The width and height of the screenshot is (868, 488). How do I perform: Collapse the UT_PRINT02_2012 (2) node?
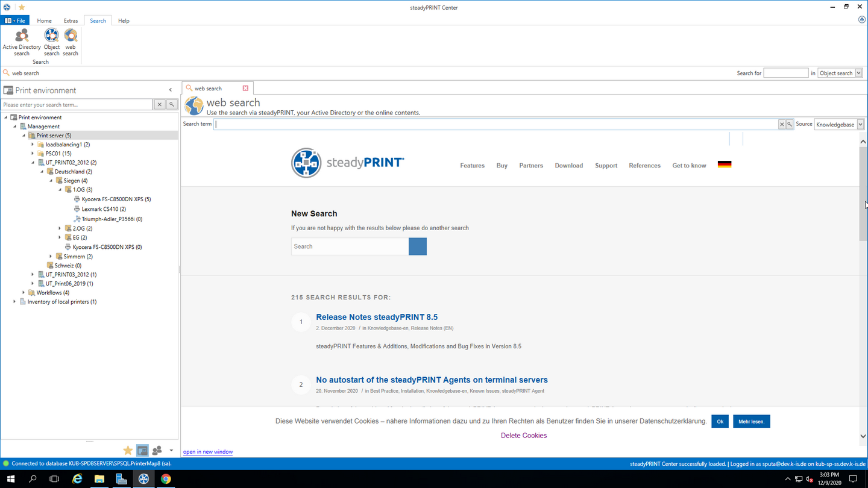point(33,163)
